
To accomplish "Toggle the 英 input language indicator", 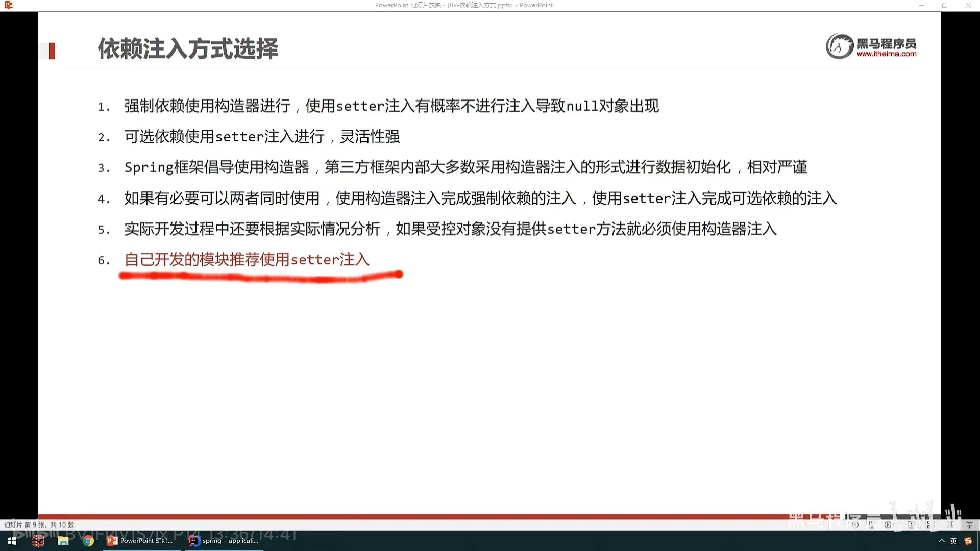I will point(953,541).
